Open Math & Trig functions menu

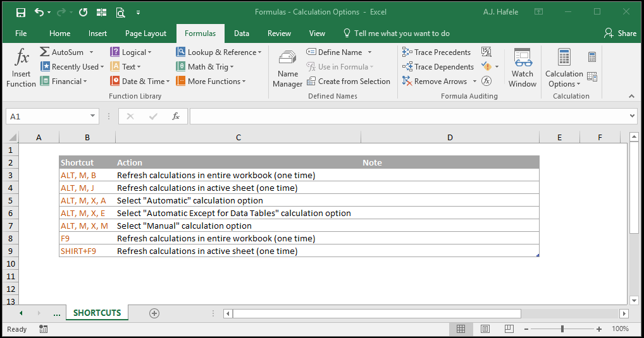pyautogui.click(x=205, y=66)
